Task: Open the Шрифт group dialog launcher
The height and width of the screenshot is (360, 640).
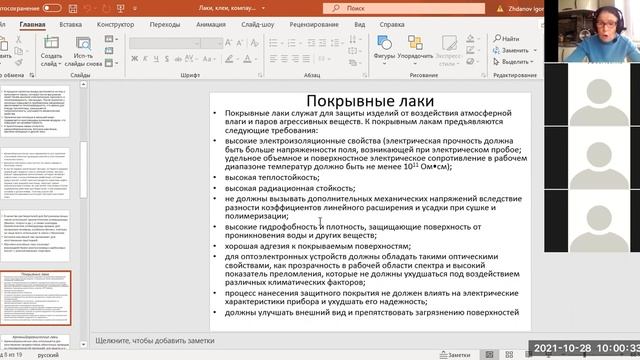Action: 260,75
